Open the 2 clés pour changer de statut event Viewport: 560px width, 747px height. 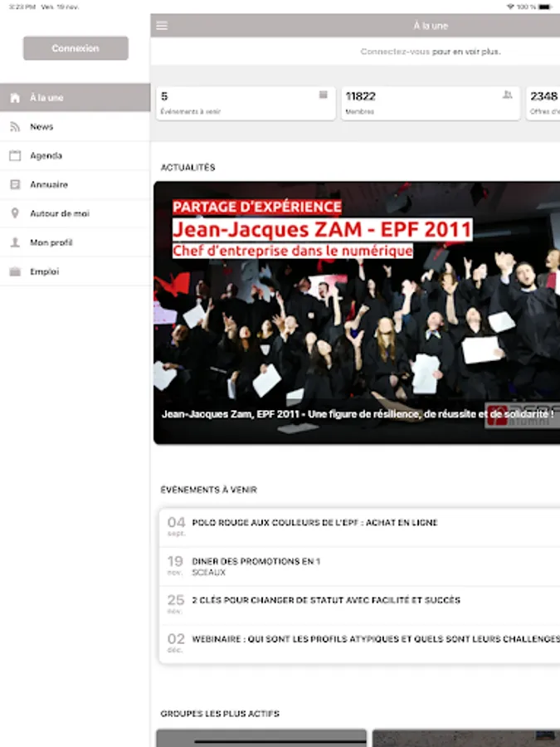359,605
